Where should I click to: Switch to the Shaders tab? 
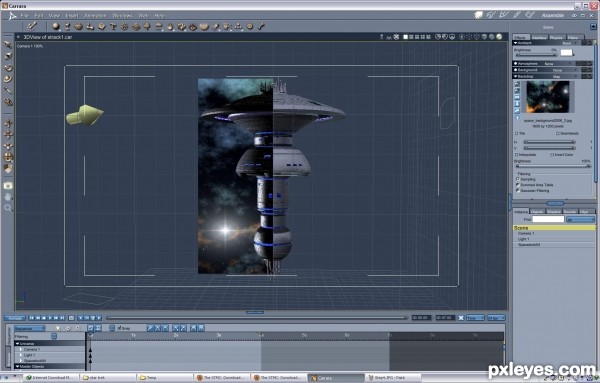pos(553,212)
